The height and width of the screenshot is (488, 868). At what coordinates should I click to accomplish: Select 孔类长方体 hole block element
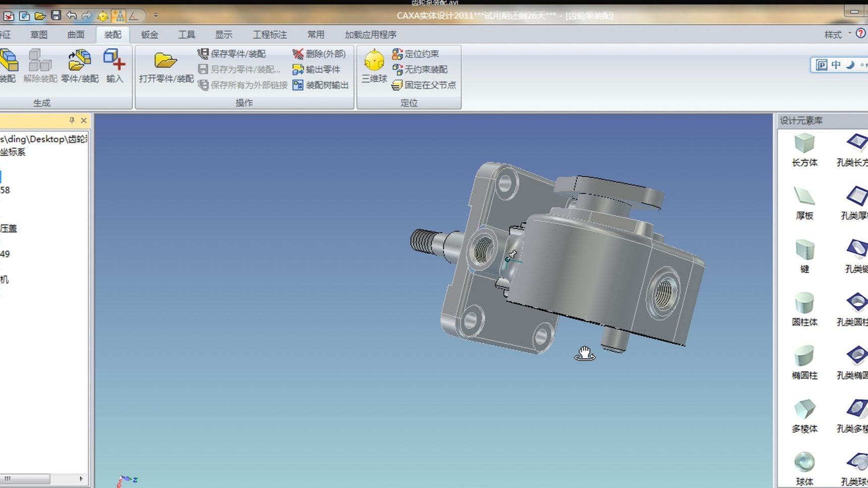[853, 150]
